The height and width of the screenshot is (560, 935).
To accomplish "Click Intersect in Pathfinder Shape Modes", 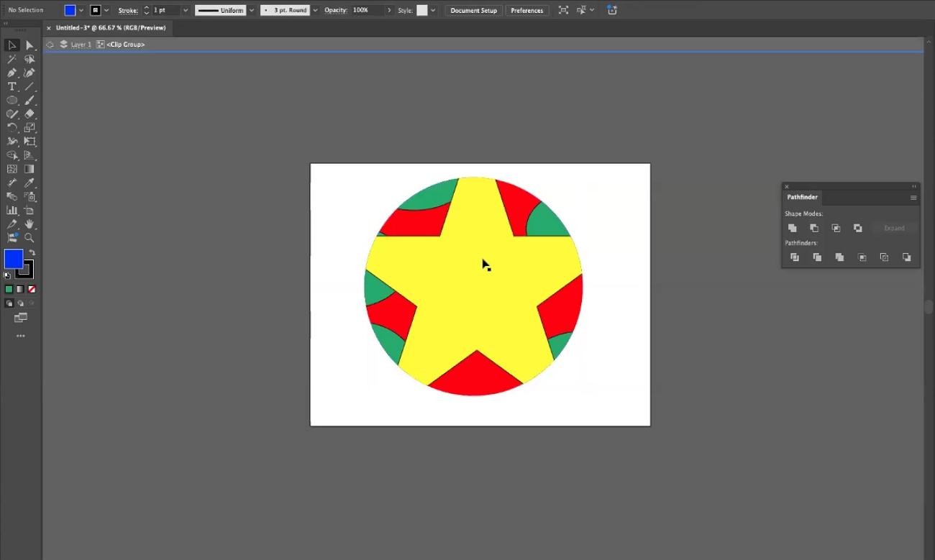I will [x=836, y=228].
